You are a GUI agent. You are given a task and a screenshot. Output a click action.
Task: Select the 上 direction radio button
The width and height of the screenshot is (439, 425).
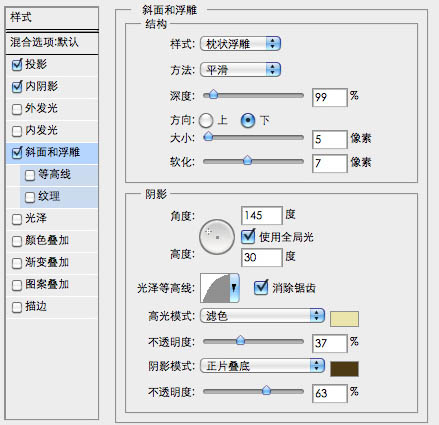(206, 120)
